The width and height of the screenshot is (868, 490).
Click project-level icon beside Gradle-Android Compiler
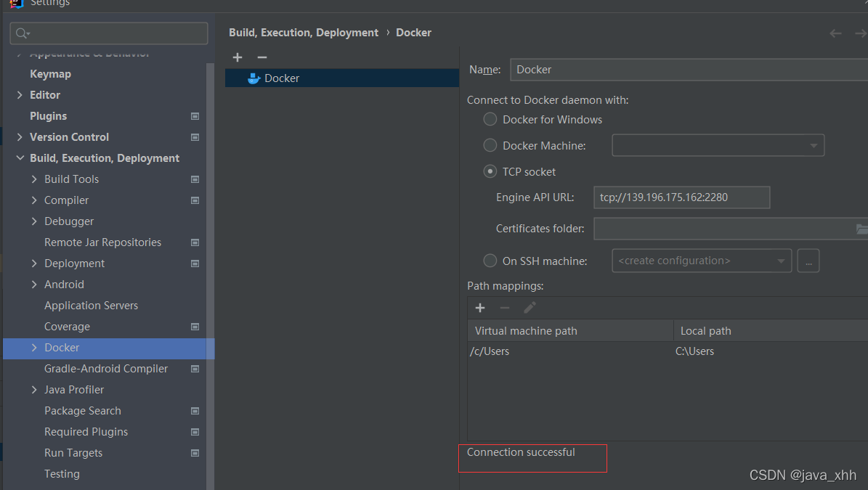point(195,369)
